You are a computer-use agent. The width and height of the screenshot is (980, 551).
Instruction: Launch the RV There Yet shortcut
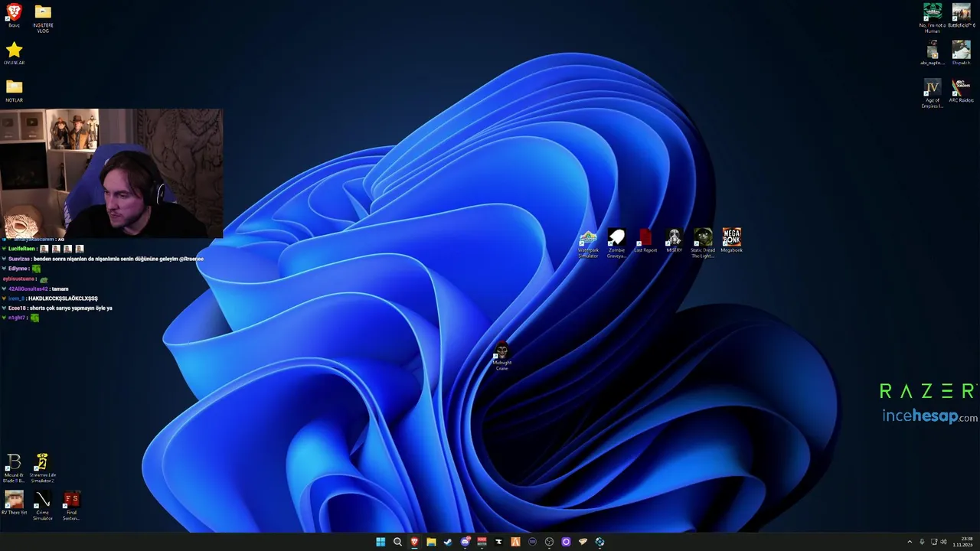point(14,504)
